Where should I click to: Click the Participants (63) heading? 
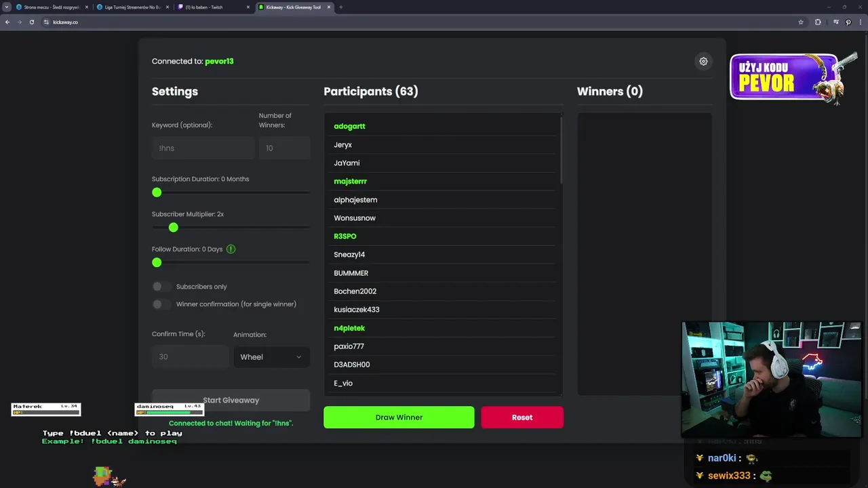[x=371, y=91]
